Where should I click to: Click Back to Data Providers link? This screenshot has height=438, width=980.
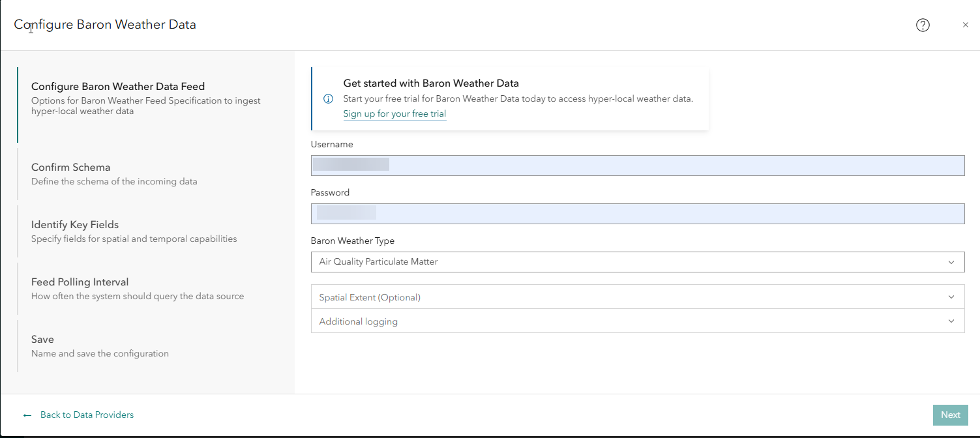tap(87, 415)
